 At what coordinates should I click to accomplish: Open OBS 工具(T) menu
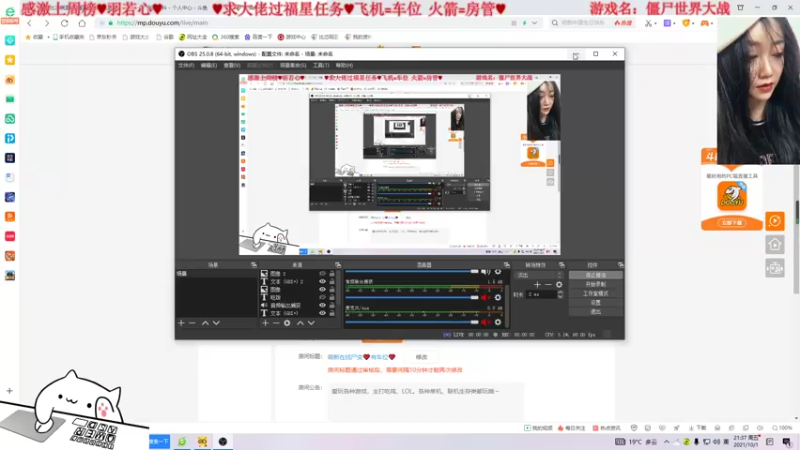[x=321, y=65]
